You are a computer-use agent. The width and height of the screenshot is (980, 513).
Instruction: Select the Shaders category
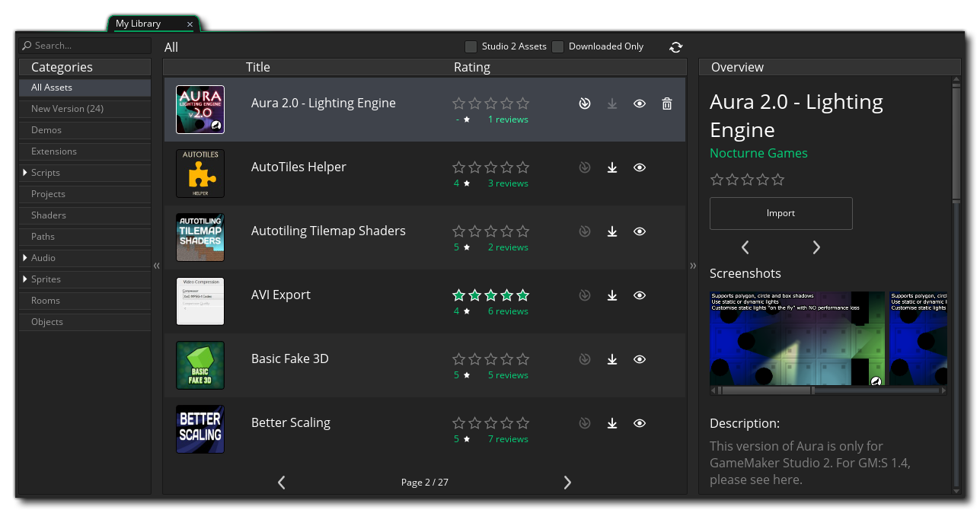(49, 215)
